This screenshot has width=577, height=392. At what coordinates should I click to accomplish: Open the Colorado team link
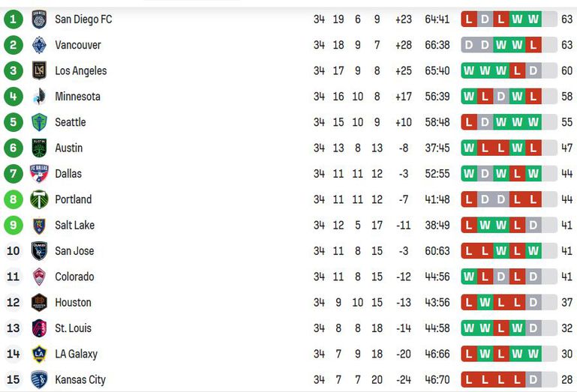click(x=74, y=277)
